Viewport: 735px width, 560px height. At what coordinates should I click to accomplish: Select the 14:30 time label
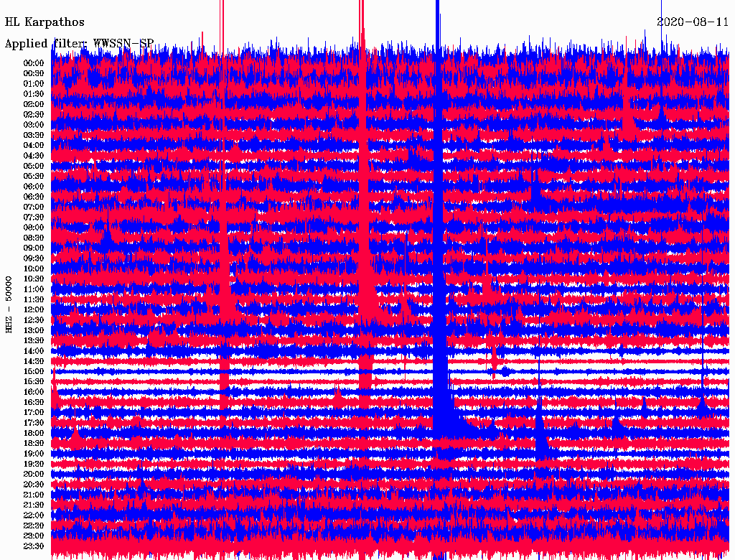tap(34, 361)
